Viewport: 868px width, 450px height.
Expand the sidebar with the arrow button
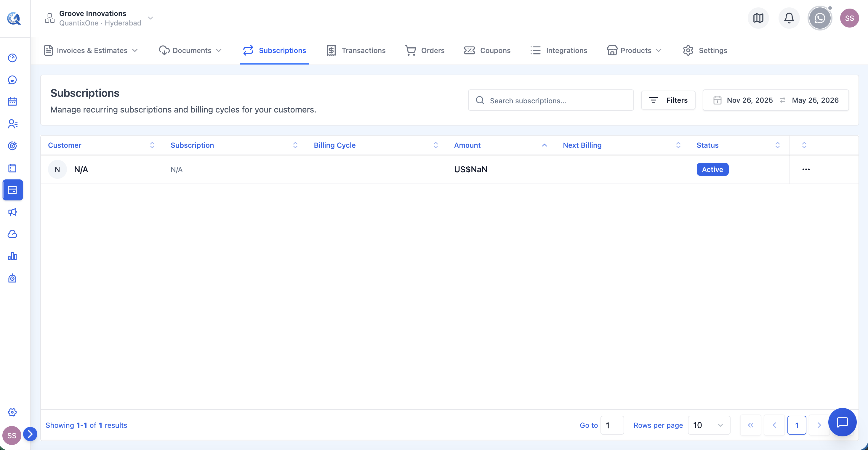(30, 434)
